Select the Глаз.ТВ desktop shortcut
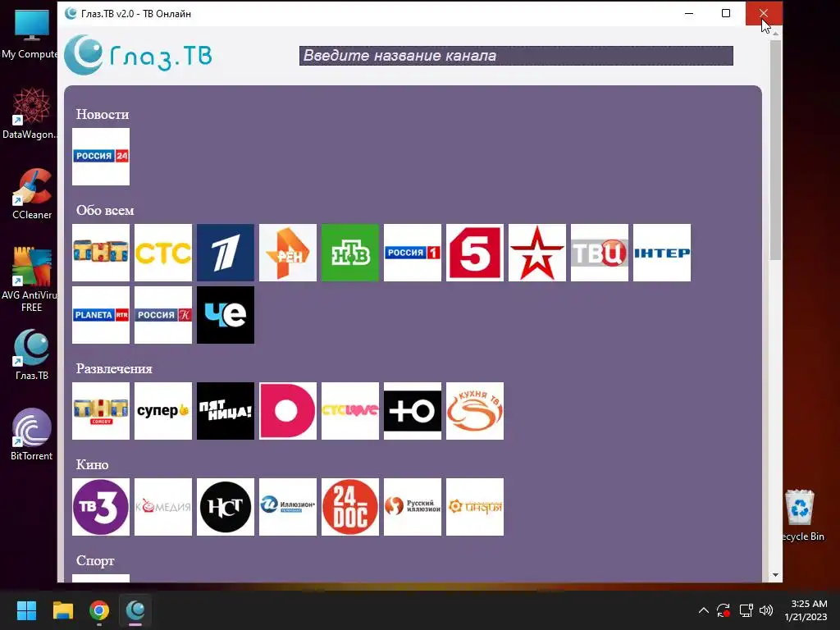Viewport: 840px width, 630px height. click(x=32, y=354)
